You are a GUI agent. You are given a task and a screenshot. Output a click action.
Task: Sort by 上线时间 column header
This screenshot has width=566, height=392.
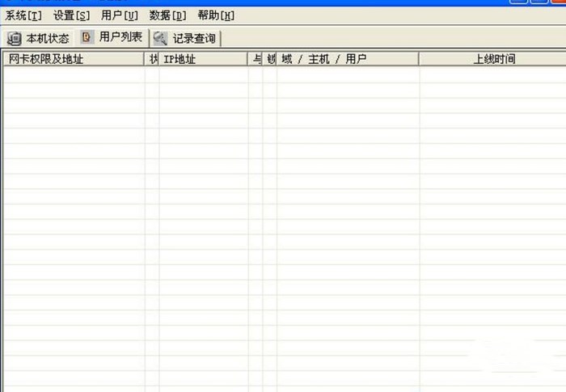pyautogui.click(x=492, y=59)
